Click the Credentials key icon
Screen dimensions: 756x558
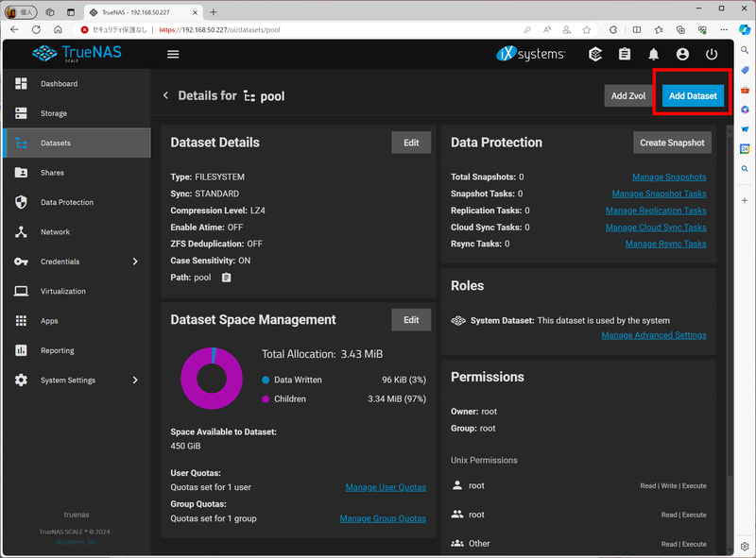(x=21, y=262)
